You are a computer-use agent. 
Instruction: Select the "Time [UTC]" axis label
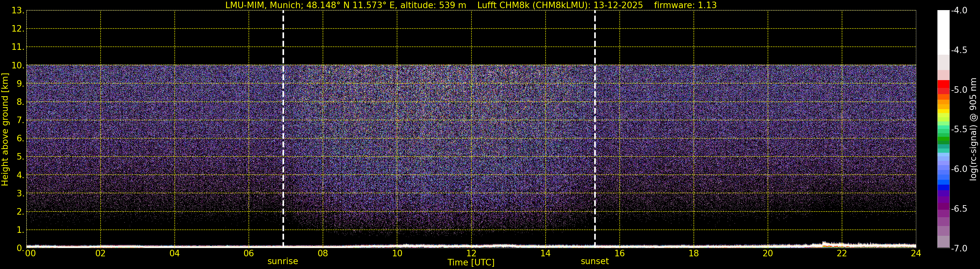[x=471, y=262]
